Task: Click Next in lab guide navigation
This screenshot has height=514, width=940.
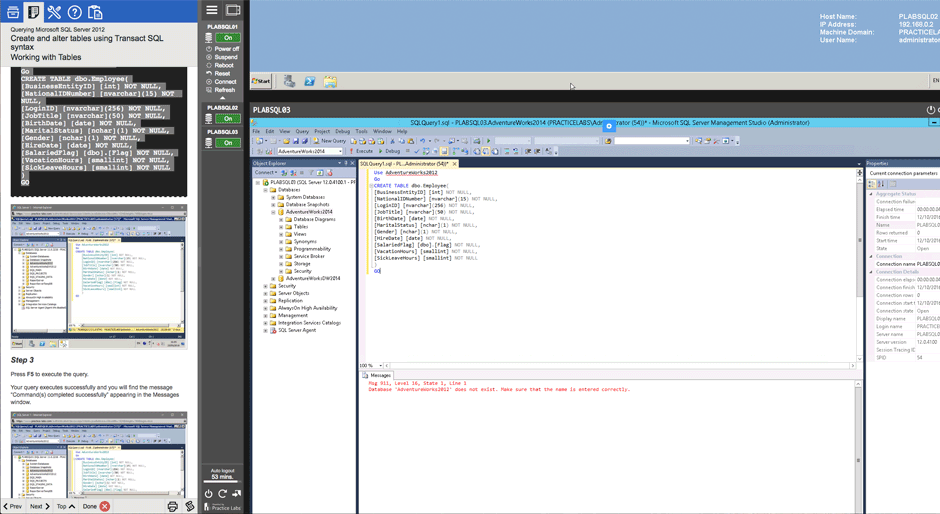Action: point(40,506)
